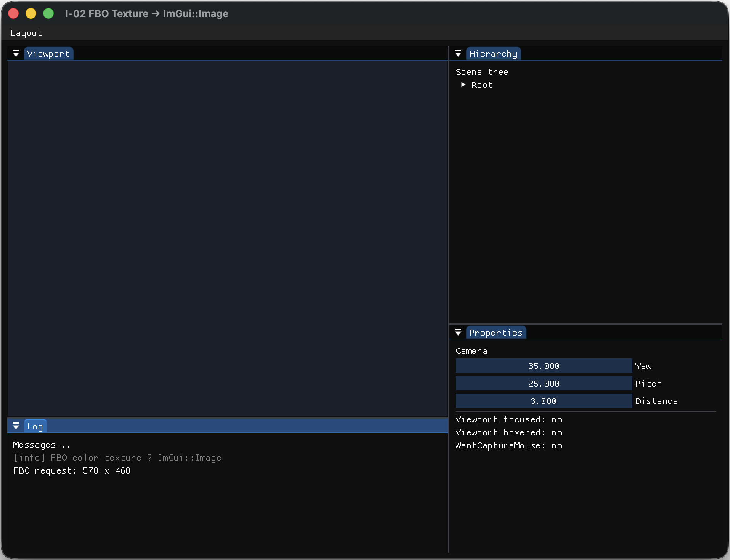
Task: Click the 'WantCaptureMouse: no' status text
Action: click(509, 445)
